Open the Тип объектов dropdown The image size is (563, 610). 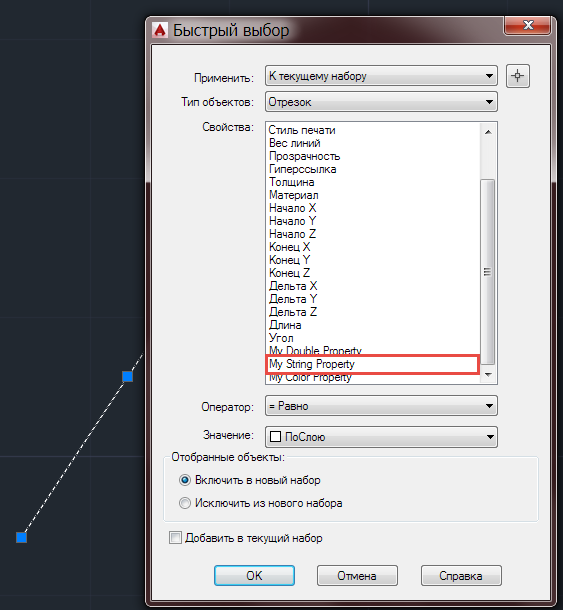click(381, 102)
